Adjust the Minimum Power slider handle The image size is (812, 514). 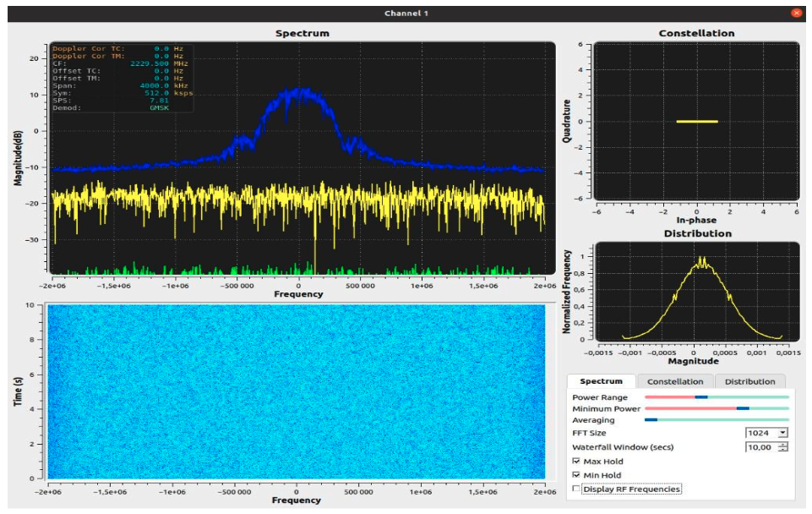tap(743, 409)
